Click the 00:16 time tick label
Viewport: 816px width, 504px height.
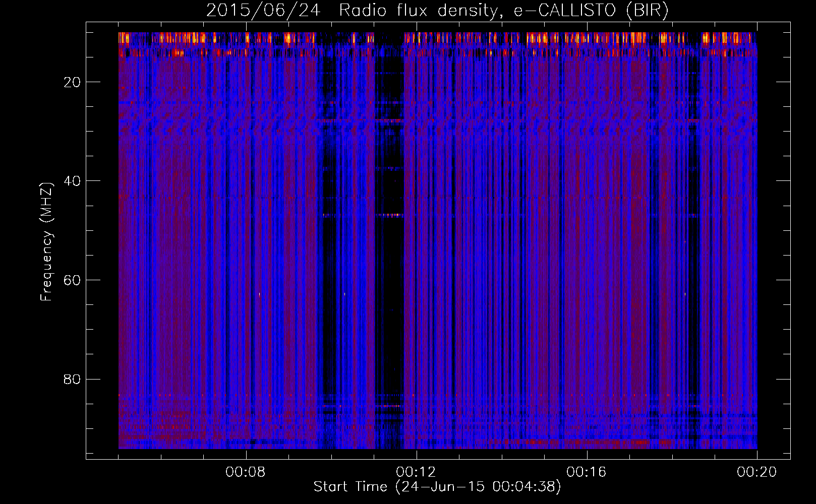[x=587, y=472]
